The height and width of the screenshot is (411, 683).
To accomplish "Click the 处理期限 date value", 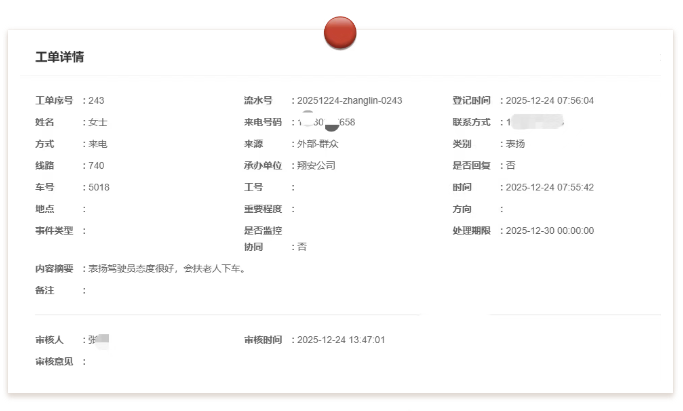I will coord(549,231).
